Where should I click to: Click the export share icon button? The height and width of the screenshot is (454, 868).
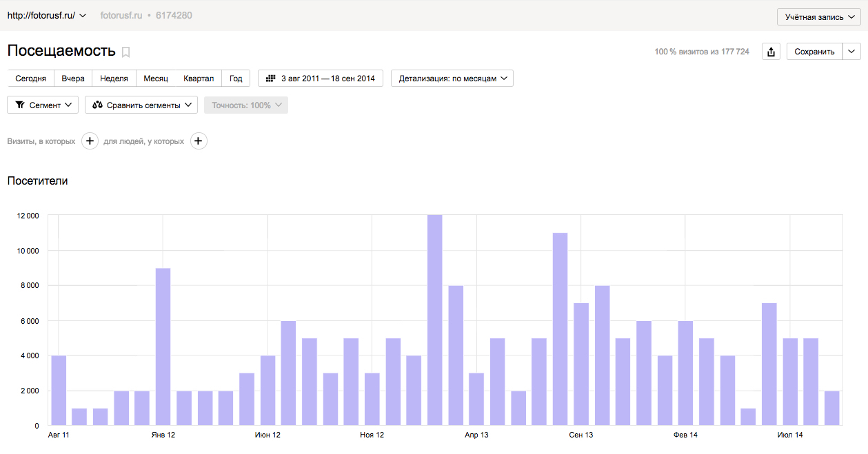771,52
